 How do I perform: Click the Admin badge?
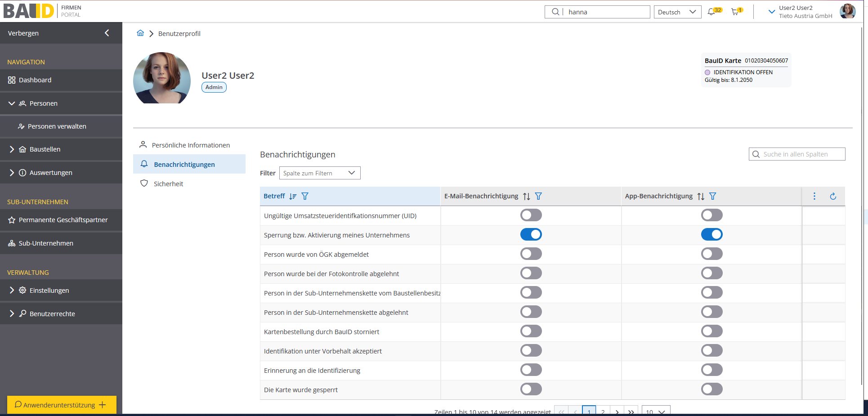click(x=214, y=87)
